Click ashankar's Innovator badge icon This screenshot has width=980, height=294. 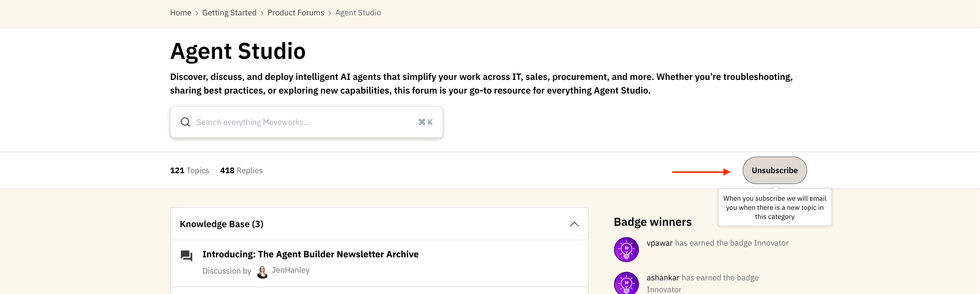click(x=626, y=283)
